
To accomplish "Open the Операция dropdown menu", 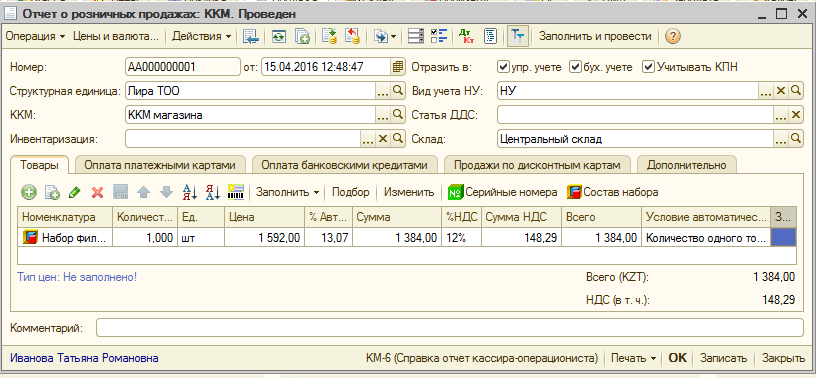I will click(x=35, y=36).
